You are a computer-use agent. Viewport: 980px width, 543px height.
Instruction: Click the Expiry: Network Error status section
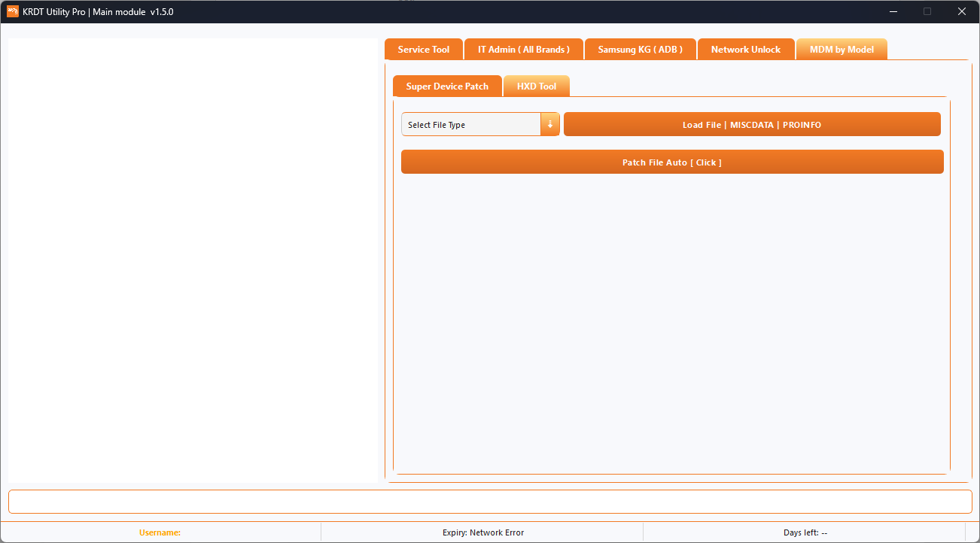tap(484, 532)
